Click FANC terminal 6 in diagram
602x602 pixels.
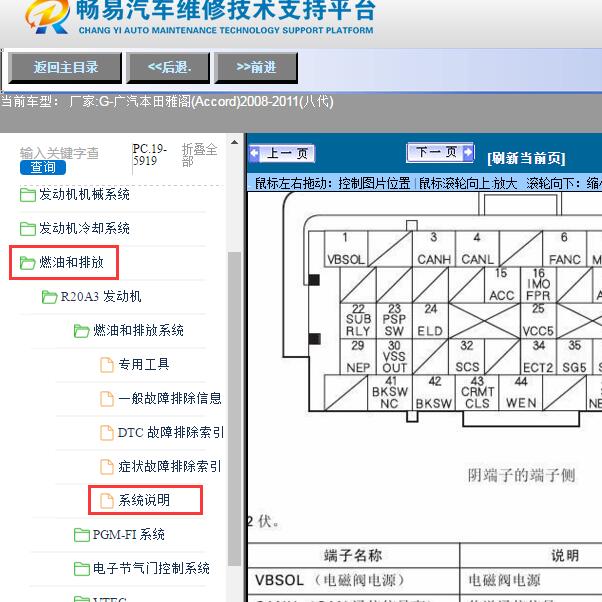pos(564,249)
